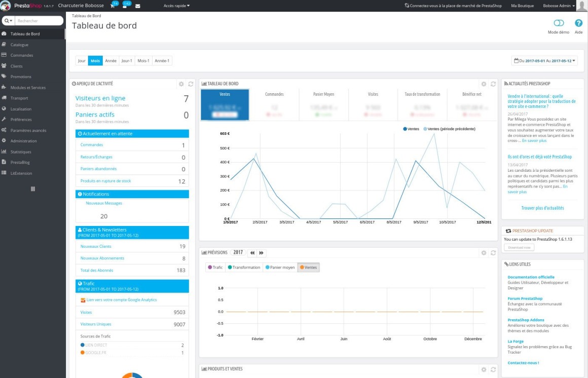The height and width of the screenshot is (378, 588).
Task: Select the Jour period button
Action: (x=82, y=61)
